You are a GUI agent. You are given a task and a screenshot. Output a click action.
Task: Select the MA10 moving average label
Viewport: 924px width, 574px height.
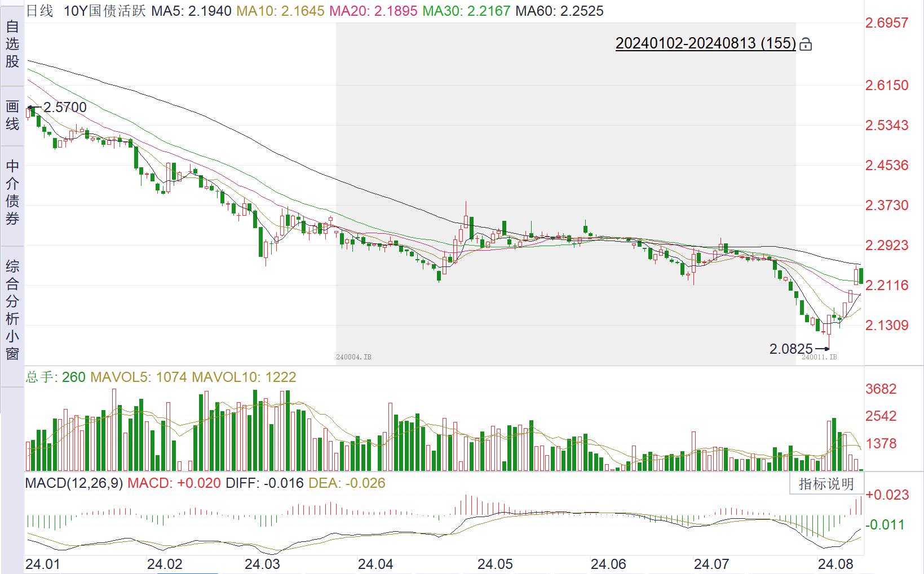pyautogui.click(x=280, y=11)
